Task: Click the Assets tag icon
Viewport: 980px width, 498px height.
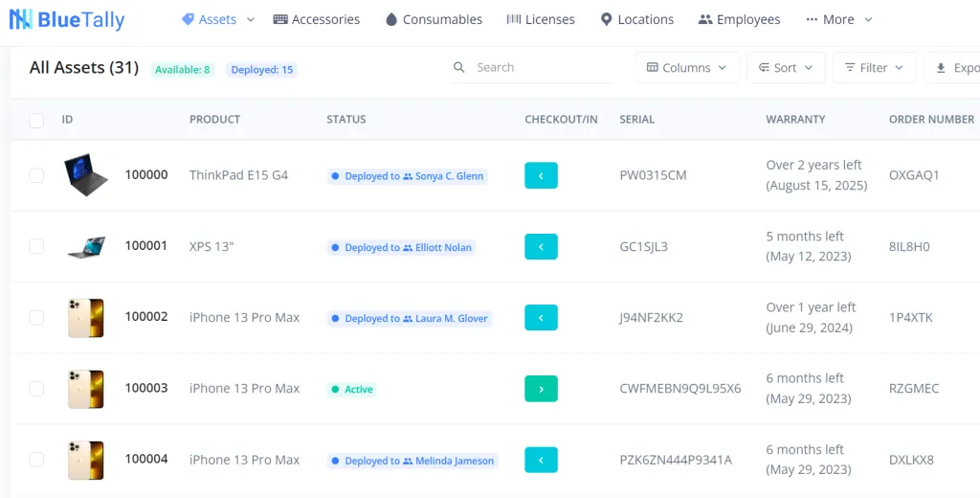Action: (x=188, y=19)
